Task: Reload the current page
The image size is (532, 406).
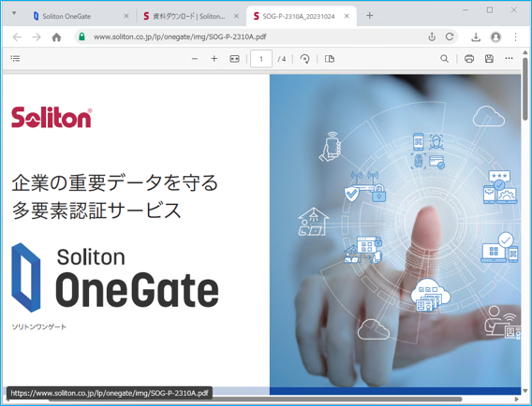Action: pos(450,36)
